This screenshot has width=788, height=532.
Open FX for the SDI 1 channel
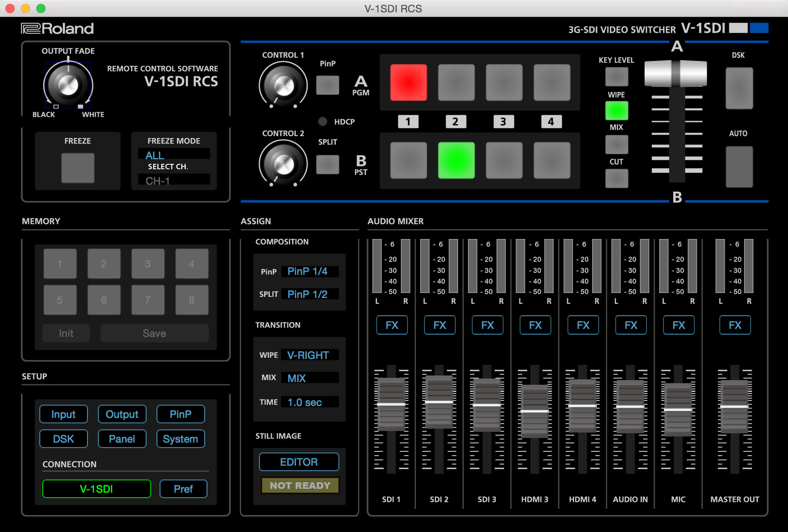point(392,325)
